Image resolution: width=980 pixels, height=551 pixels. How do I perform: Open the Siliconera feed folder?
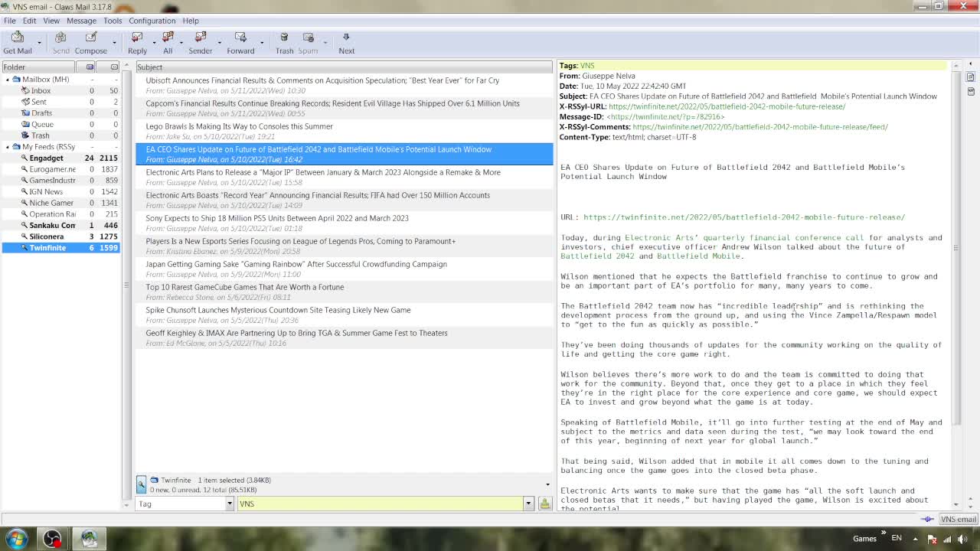tap(46, 236)
